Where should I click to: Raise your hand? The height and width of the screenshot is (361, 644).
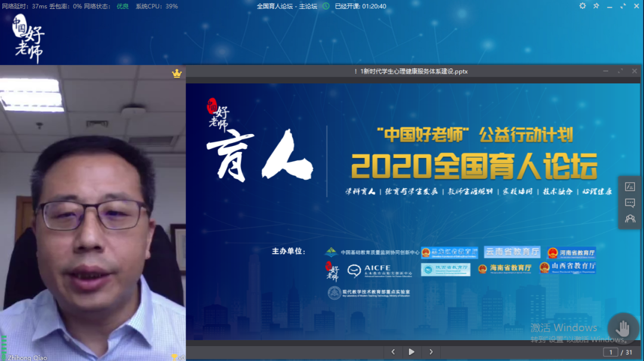[623, 328]
